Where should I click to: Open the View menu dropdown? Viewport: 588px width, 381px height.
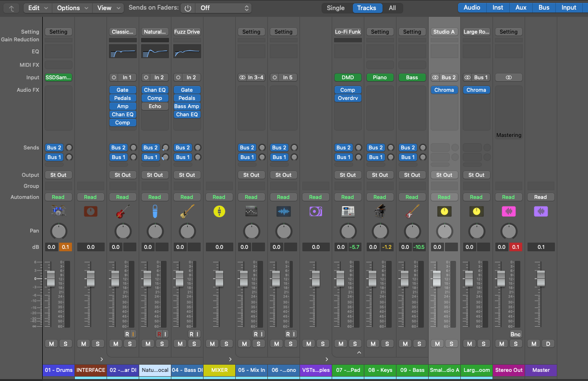pos(108,8)
